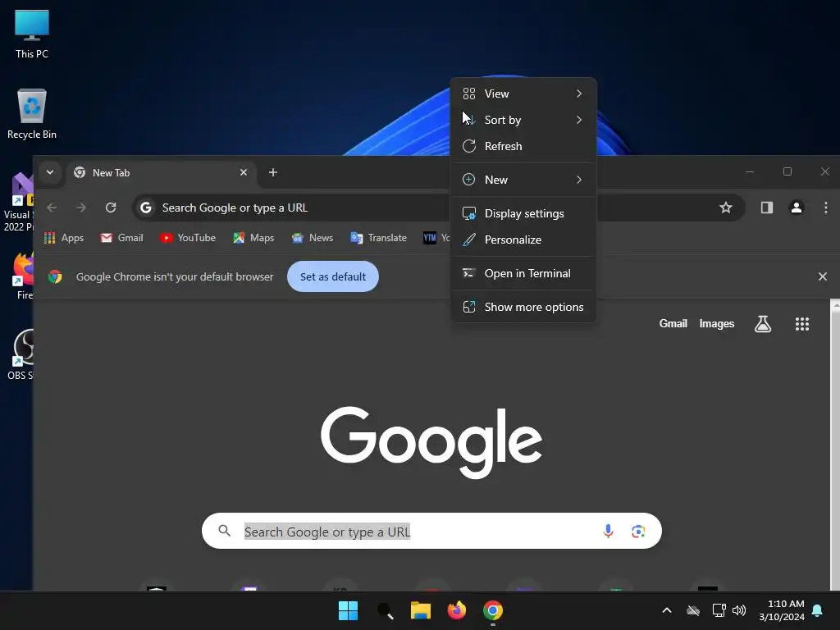Bookmark this tab with the star icon

(725, 208)
